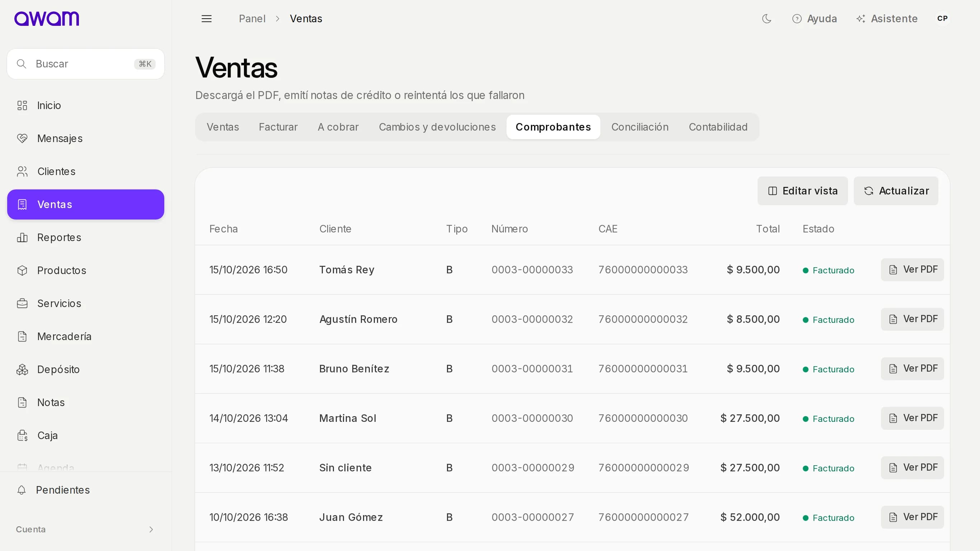View PDF for Agustín Romero invoice

point(912,319)
